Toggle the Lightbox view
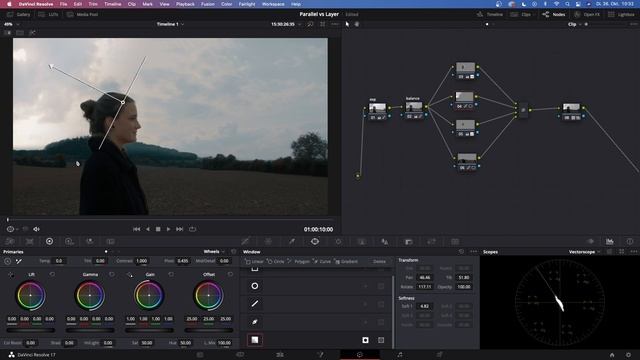The image size is (640, 360). (621, 14)
